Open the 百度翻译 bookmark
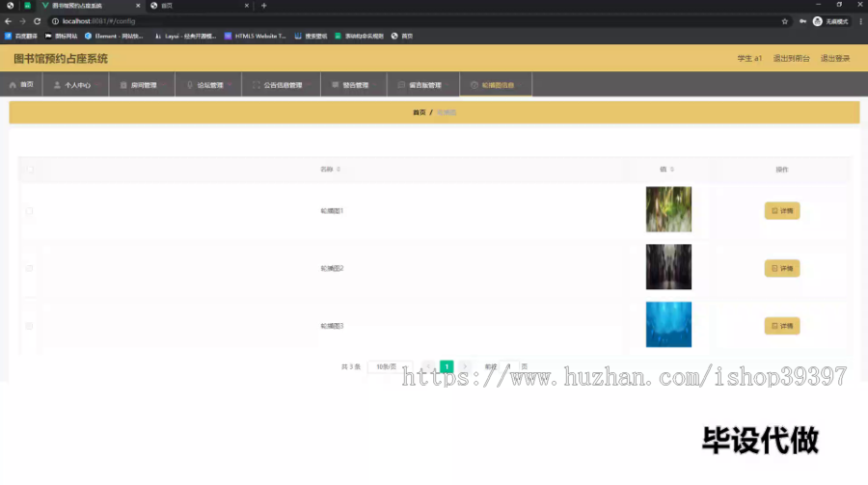 click(21, 36)
